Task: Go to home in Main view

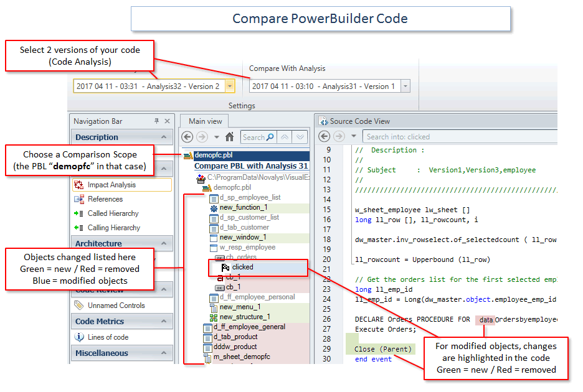Action: [x=229, y=137]
